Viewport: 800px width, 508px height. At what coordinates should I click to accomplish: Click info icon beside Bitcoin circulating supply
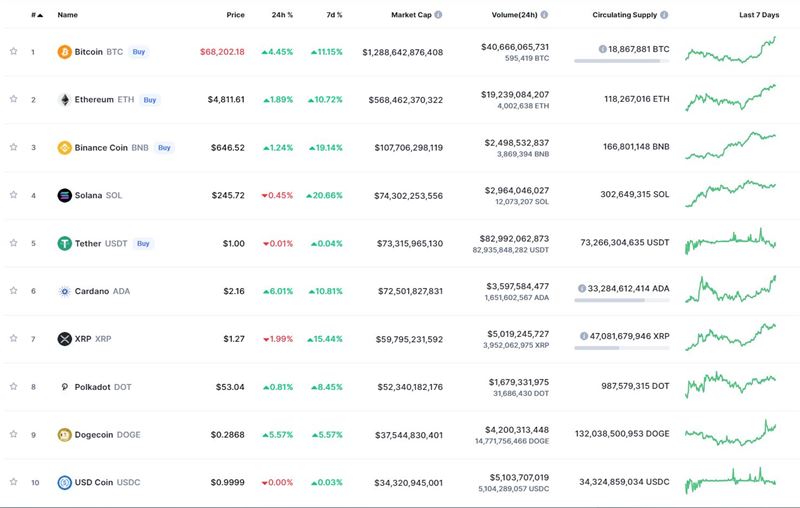point(603,49)
